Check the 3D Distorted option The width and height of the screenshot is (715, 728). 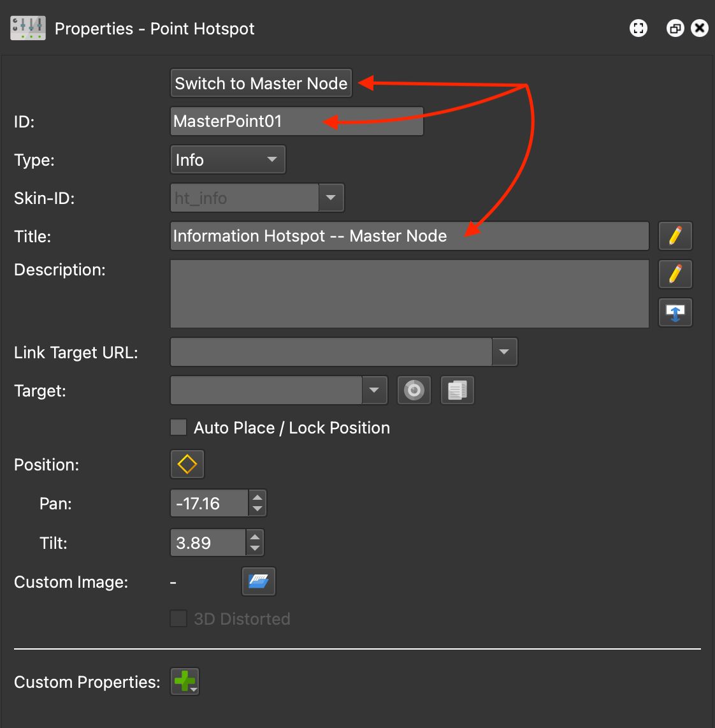[x=178, y=618]
